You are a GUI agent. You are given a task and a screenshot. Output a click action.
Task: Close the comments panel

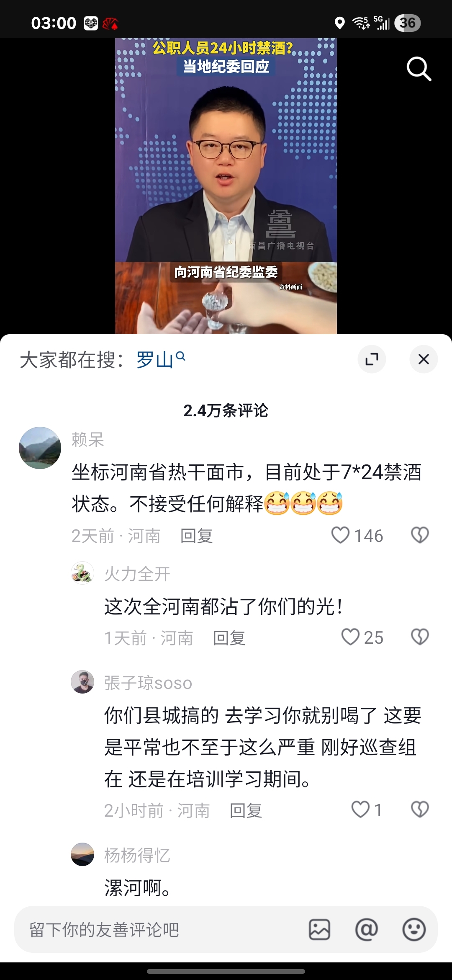click(424, 359)
